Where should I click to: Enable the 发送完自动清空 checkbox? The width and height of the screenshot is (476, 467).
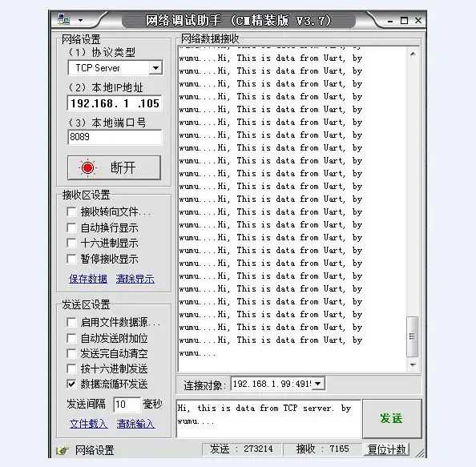point(71,353)
